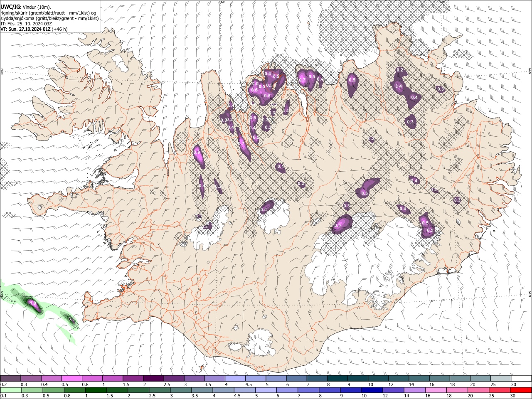Click the 'VT: Sun. 27.10.2024 01Z' valid time

(25, 29)
